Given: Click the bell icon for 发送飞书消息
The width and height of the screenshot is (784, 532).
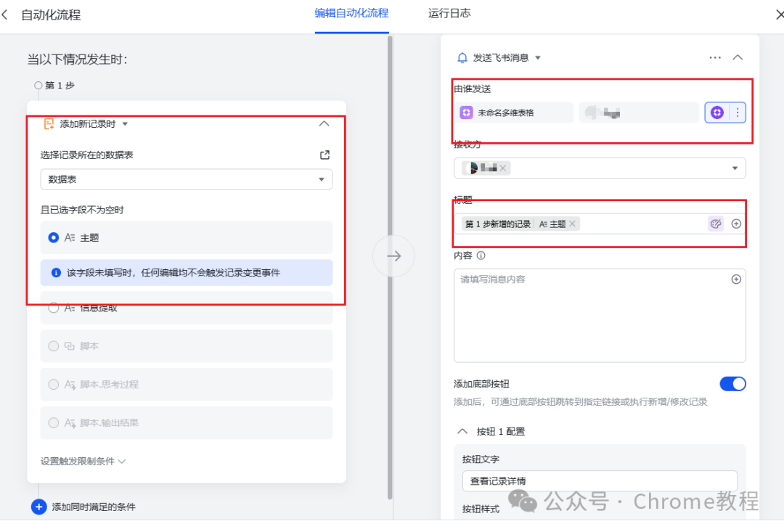Looking at the screenshot, I should coord(462,57).
